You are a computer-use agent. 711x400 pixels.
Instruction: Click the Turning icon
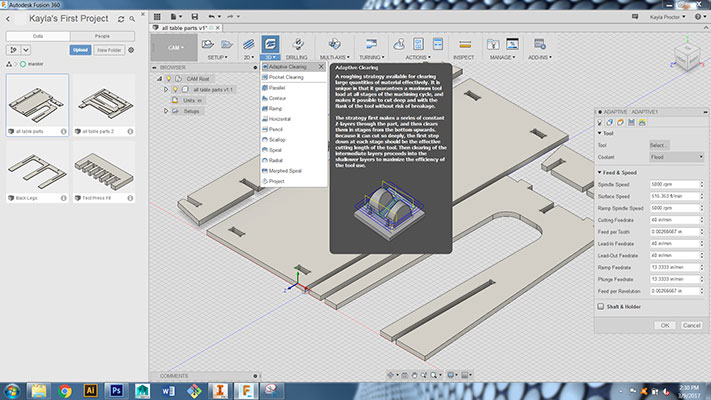click(371, 44)
